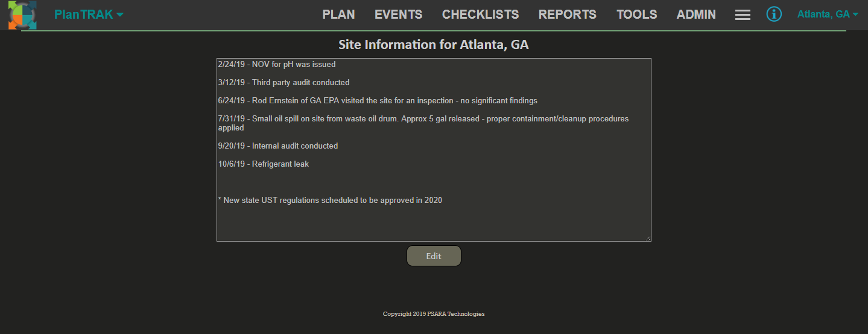Open the hamburger menu icon

pyautogui.click(x=743, y=15)
